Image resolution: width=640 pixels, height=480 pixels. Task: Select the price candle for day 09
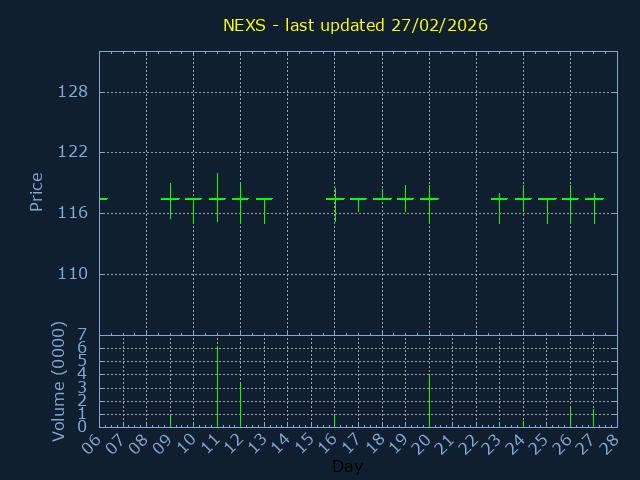point(170,199)
